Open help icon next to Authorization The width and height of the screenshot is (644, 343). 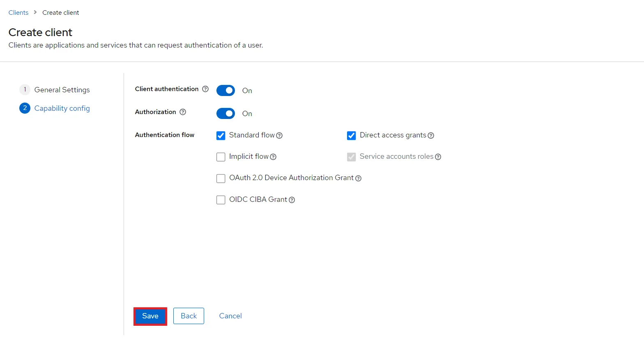coord(183,112)
